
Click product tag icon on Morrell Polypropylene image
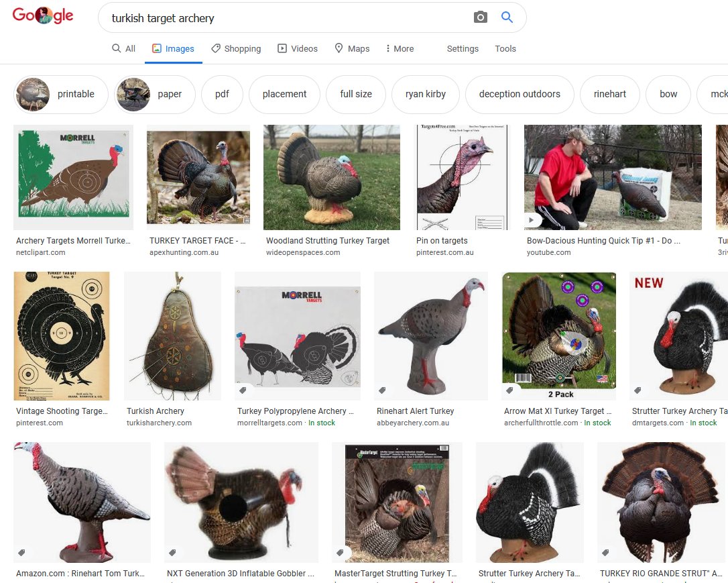pos(243,390)
